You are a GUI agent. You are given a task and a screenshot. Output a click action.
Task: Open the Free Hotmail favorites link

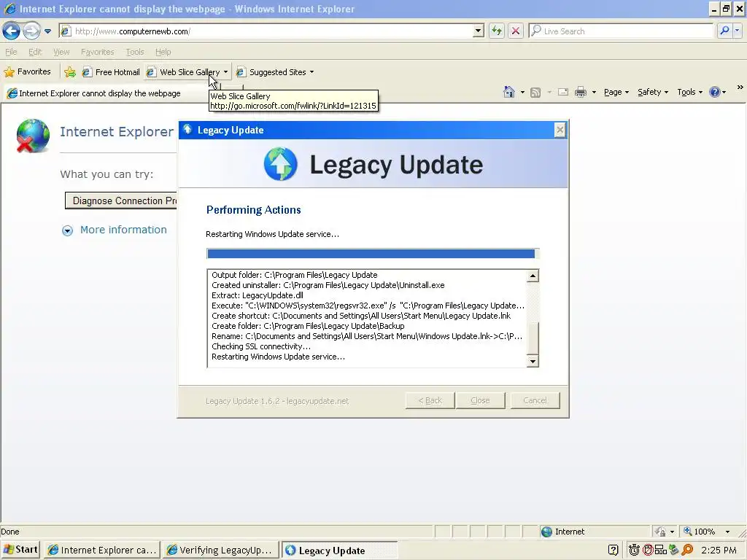111,72
